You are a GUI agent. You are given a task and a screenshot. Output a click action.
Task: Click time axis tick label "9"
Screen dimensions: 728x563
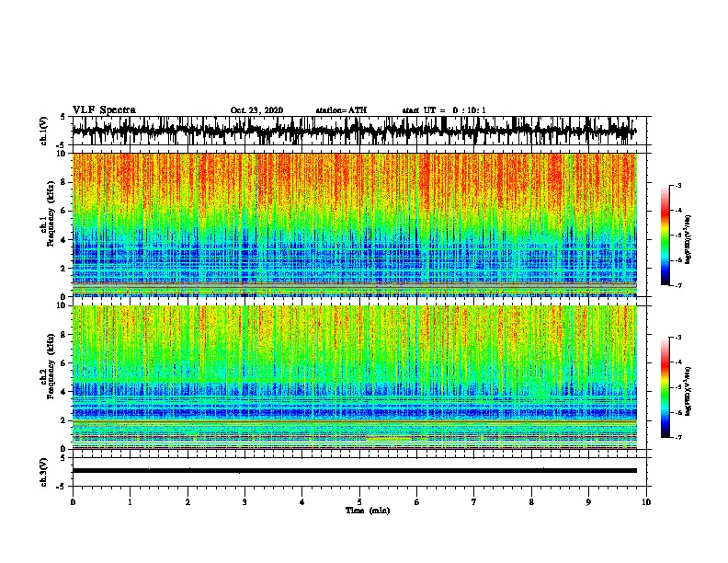pyautogui.click(x=588, y=502)
